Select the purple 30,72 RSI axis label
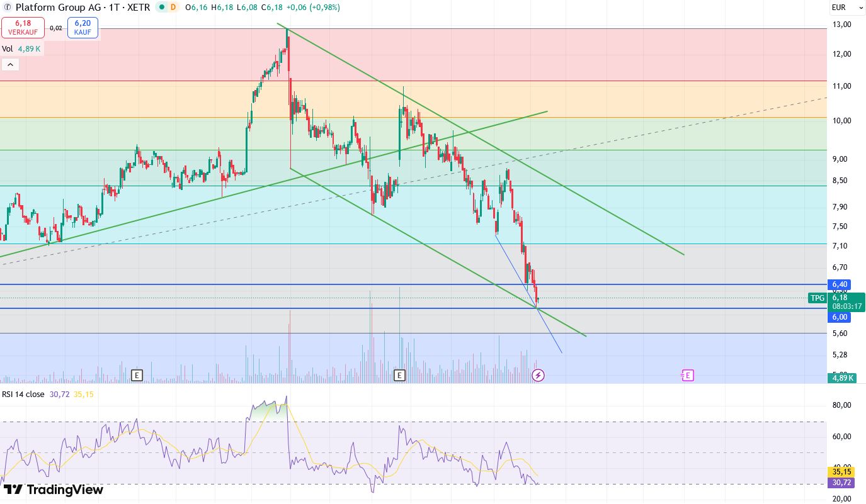The width and height of the screenshot is (866, 504). tap(841, 482)
